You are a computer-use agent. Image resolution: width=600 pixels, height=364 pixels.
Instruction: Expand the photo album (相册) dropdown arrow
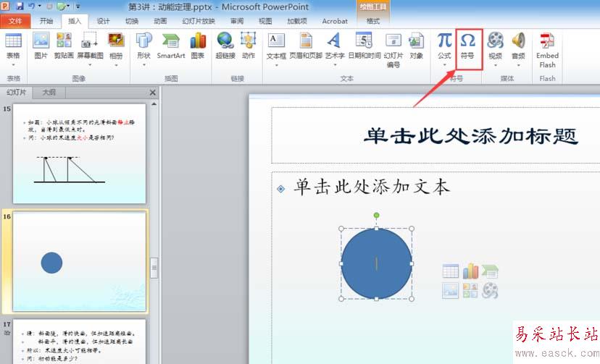click(x=116, y=65)
